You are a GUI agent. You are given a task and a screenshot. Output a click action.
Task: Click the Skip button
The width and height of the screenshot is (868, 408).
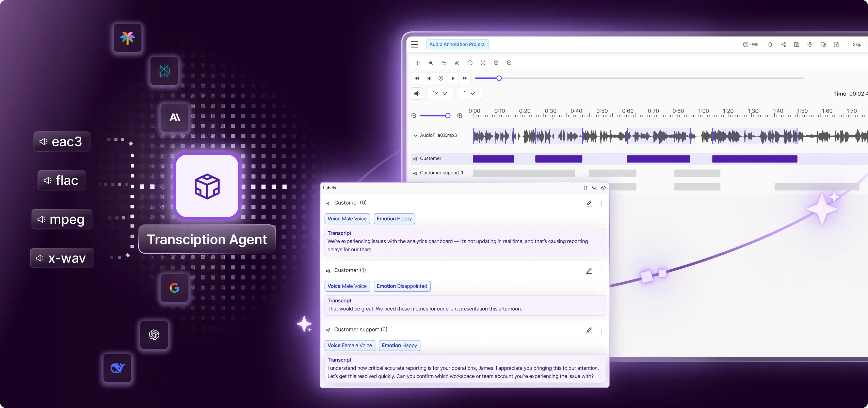pyautogui.click(x=857, y=44)
